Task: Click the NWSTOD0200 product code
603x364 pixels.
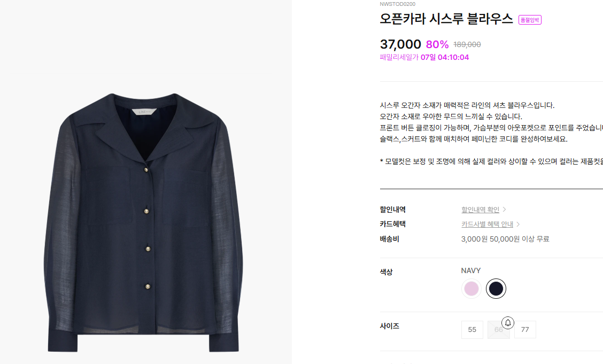Action: (397, 4)
